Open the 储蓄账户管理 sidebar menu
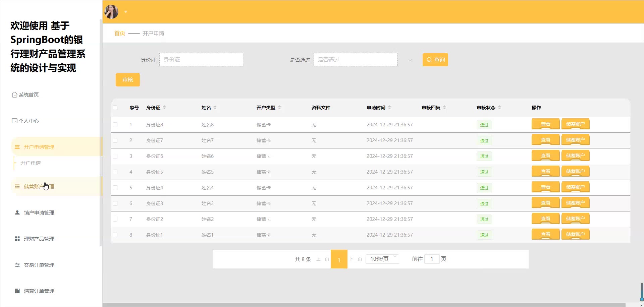The height and width of the screenshot is (307, 644). 39,186
